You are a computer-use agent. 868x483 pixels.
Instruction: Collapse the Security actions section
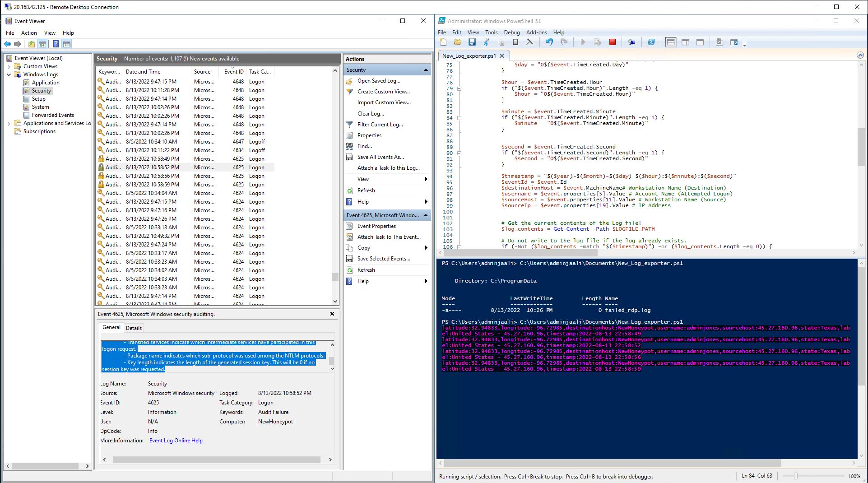pos(425,70)
